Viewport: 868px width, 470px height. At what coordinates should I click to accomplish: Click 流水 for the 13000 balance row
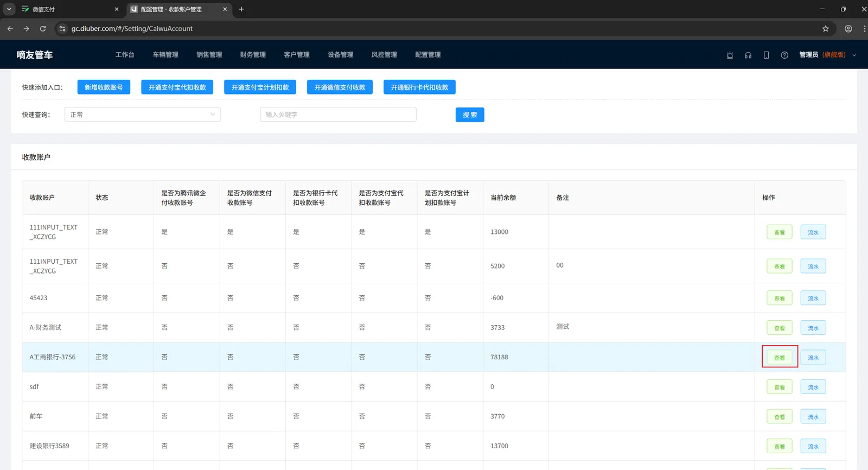(x=813, y=232)
